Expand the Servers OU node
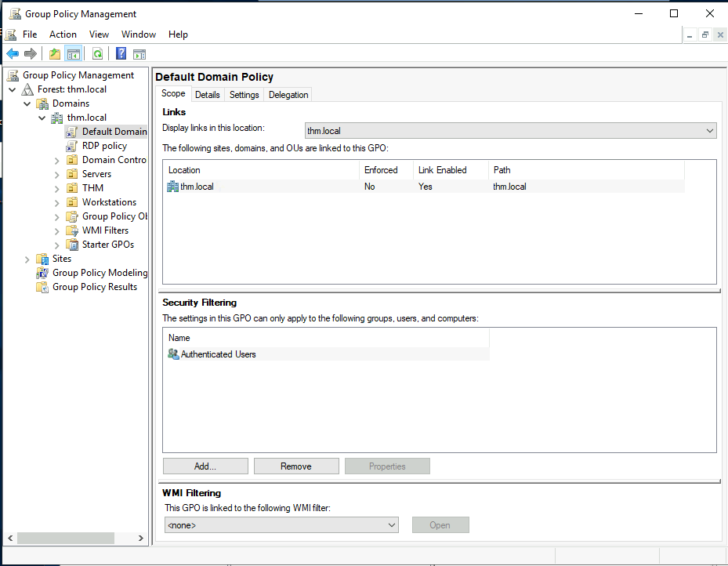728x566 pixels. (x=57, y=175)
